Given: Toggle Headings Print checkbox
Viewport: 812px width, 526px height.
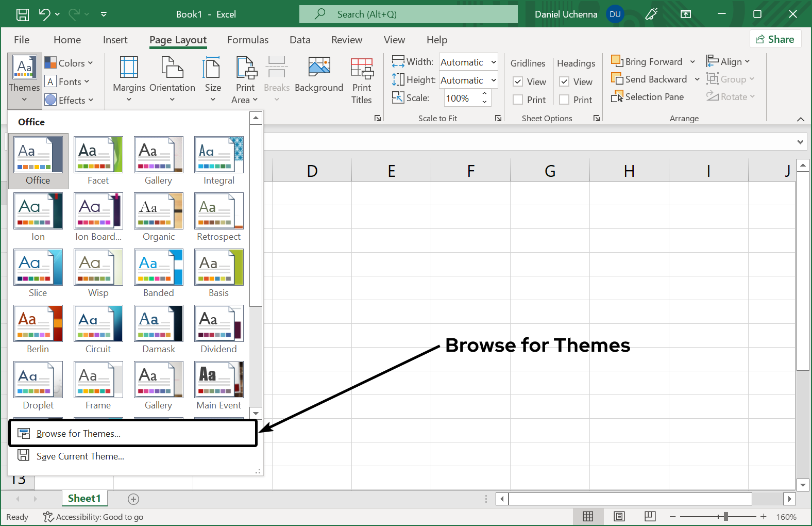Looking at the screenshot, I should (x=564, y=100).
